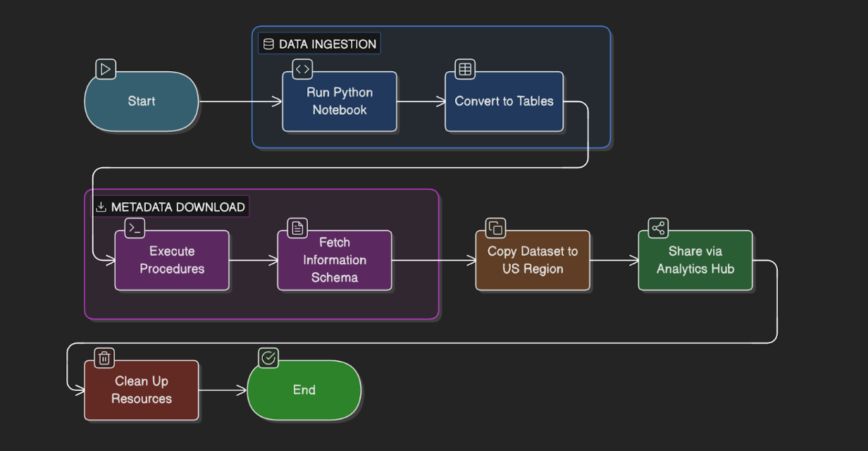The image size is (868, 451).
Task: Click the code brackets icon on Run Python Notebook
Action: tap(302, 69)
